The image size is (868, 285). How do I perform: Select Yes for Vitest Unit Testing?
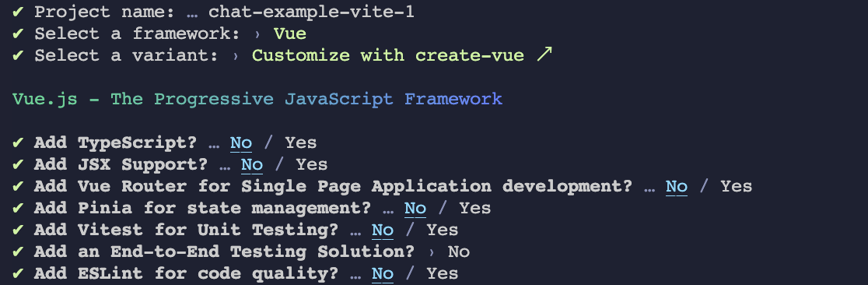[x=443, y=230]
